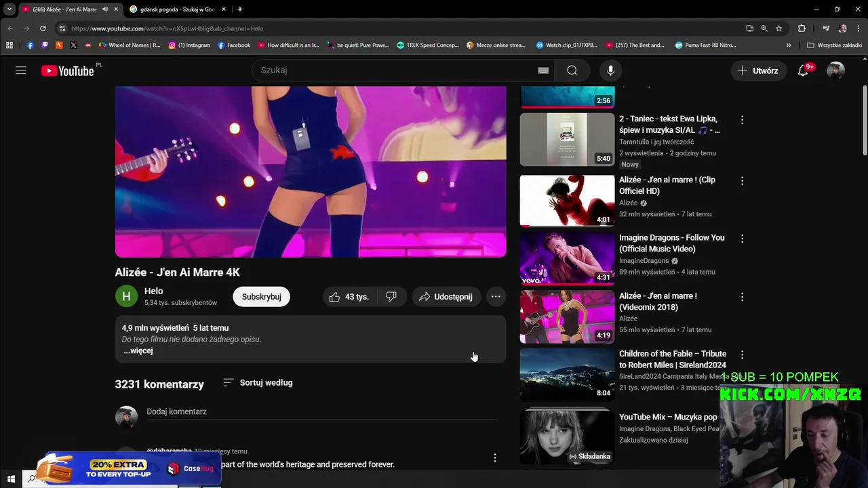Viewport: 868px width, 488px height.
Task: Open Children of the Fable video title
Action: click(x=673, y=359)
